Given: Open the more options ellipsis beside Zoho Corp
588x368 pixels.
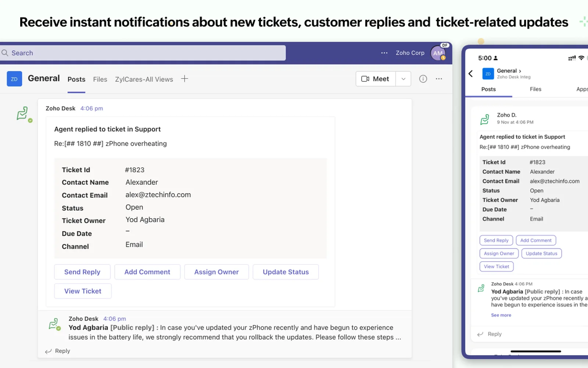Looking at the screenshot, I should pyautogui.click(x=384, y=53).
